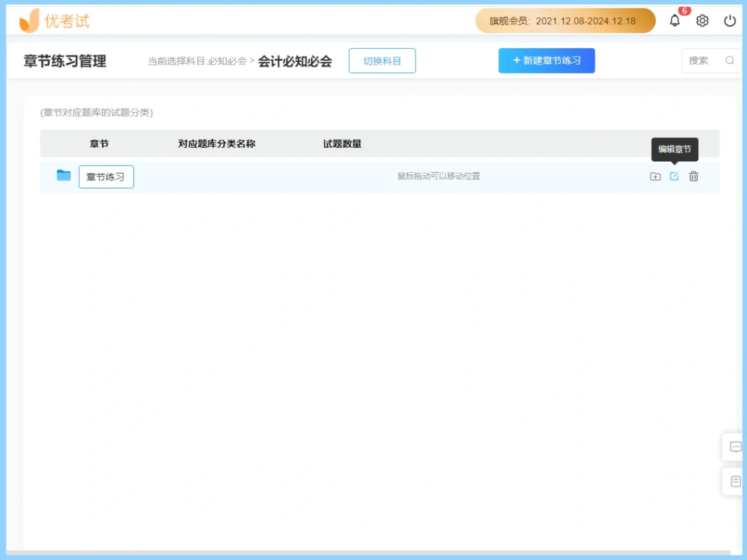Viewport: 747px width, 560px height.
Task: Click the 试题数量 column header
Action: 342,144
